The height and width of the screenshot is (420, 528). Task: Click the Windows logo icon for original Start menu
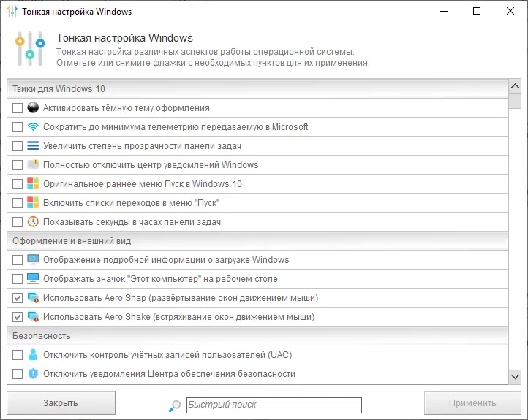click(x=33, y=184)
